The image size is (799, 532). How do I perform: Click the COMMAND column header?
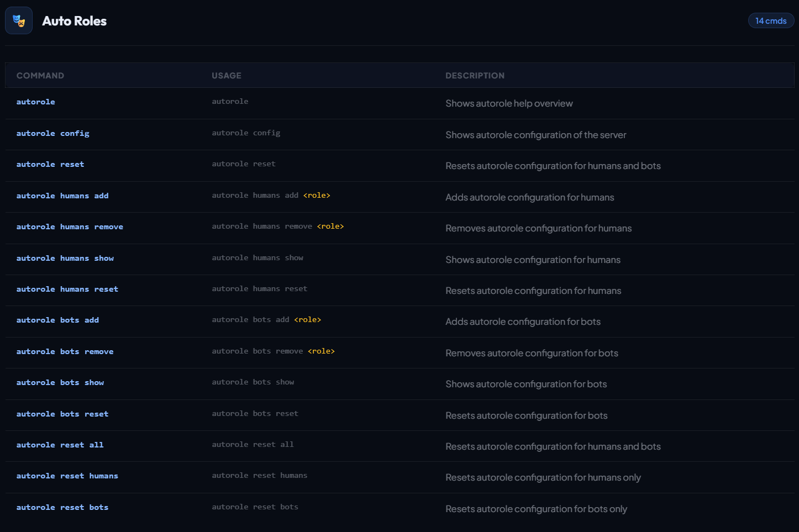point(40,76)
